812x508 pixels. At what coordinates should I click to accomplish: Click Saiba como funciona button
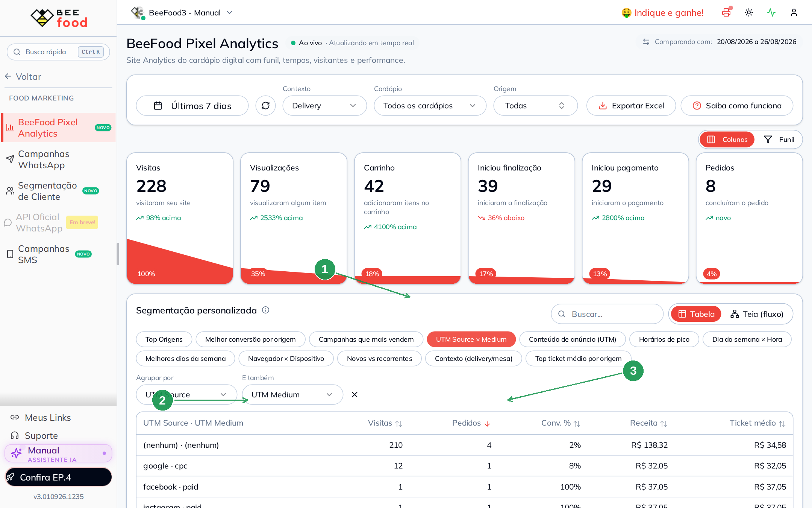pyautogui.click(x=737, y=106)
